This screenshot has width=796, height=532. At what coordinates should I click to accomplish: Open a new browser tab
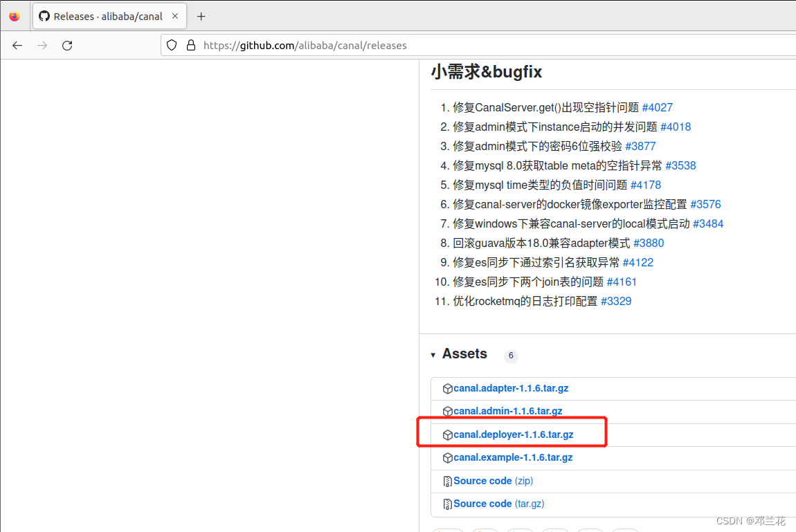[201, 16]
